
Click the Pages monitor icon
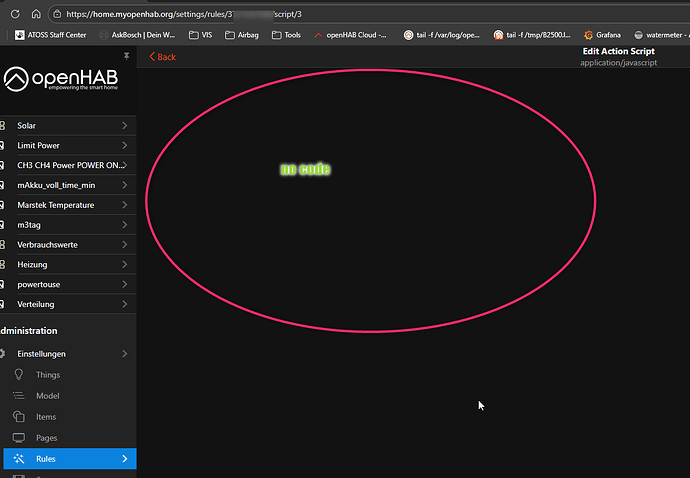coord(18,438)
